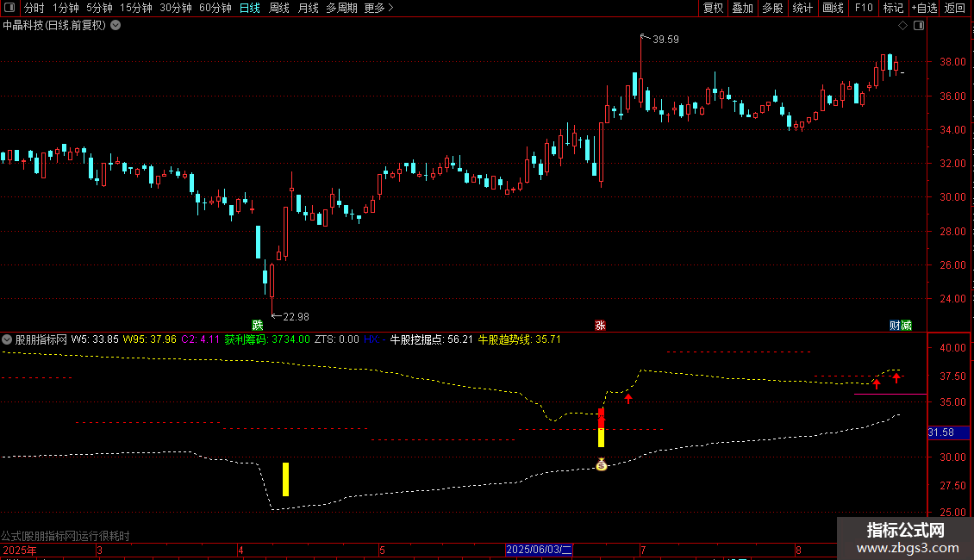Select the 日线 daily tab
The image size is (974, 560).
pos(250,8)
